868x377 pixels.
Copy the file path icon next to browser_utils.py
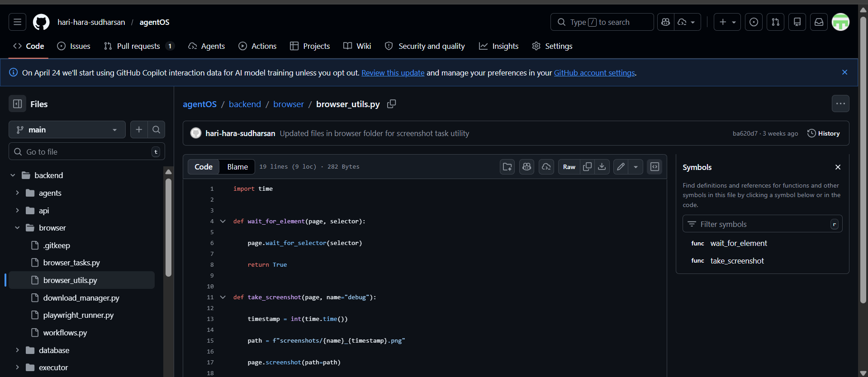(x=391, y=104)
